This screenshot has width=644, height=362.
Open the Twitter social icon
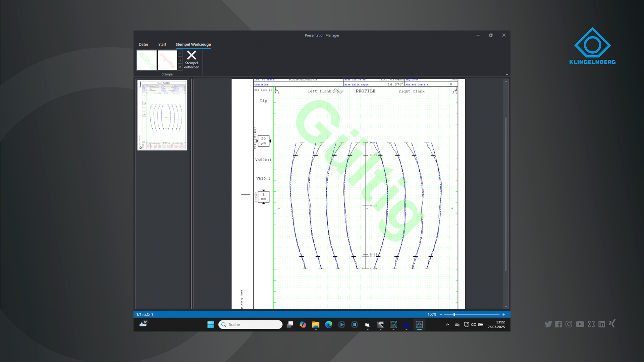(x=548, y=324)
